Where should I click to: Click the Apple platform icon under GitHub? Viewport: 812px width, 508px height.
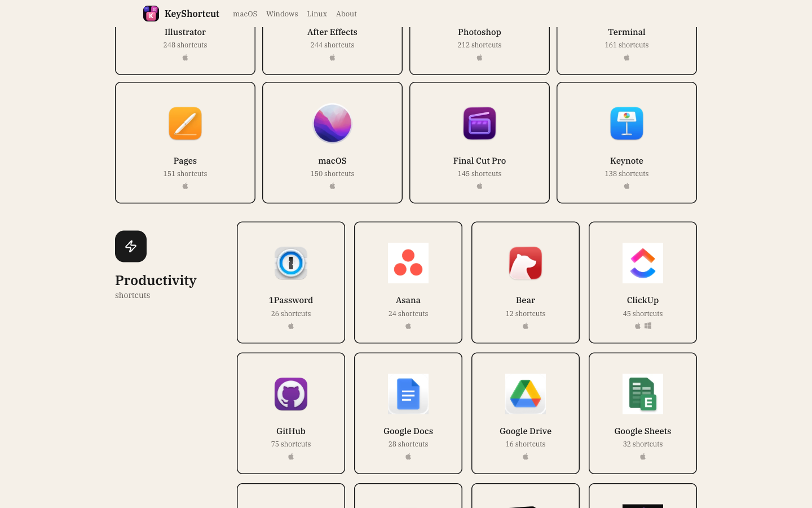tap(291, 457)
